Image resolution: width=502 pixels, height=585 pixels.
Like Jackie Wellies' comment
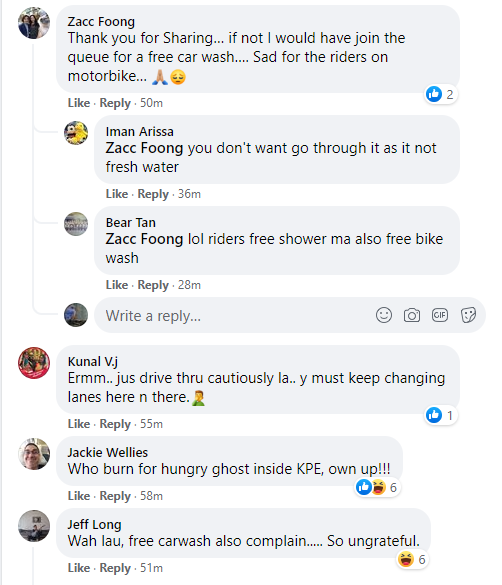tap(79, 496)
